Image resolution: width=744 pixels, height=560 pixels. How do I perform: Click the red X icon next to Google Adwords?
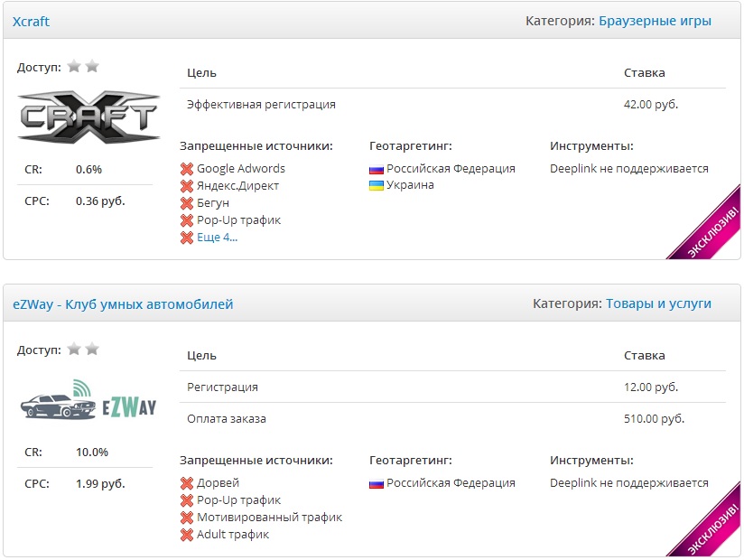[x=188, y=168]
